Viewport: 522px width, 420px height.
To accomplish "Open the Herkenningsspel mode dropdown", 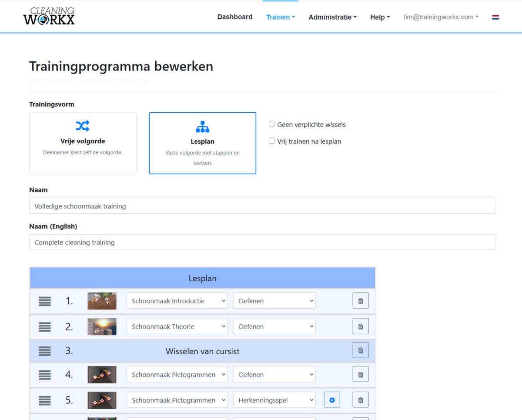I will (274, 400).
